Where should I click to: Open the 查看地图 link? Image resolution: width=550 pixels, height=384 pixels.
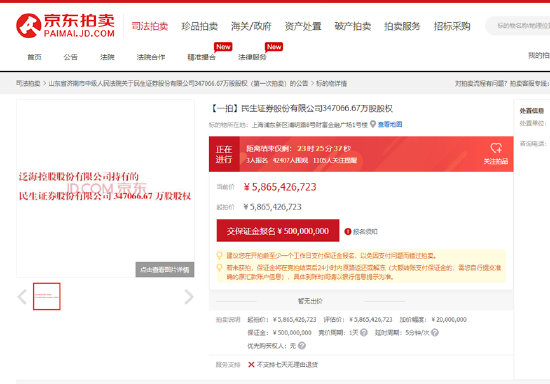tap(390, 124)
